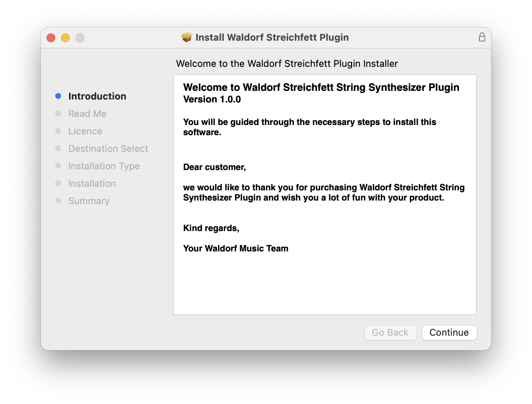532x404 pixels.
Task: Open the Destination Select step
Action: [x=108, y=149]
